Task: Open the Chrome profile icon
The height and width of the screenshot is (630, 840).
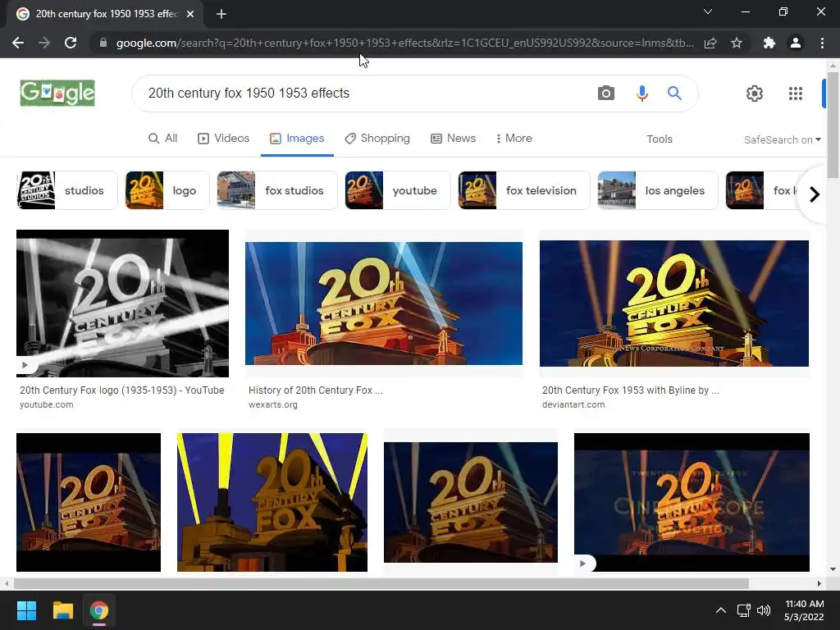Action: (796, 43)
